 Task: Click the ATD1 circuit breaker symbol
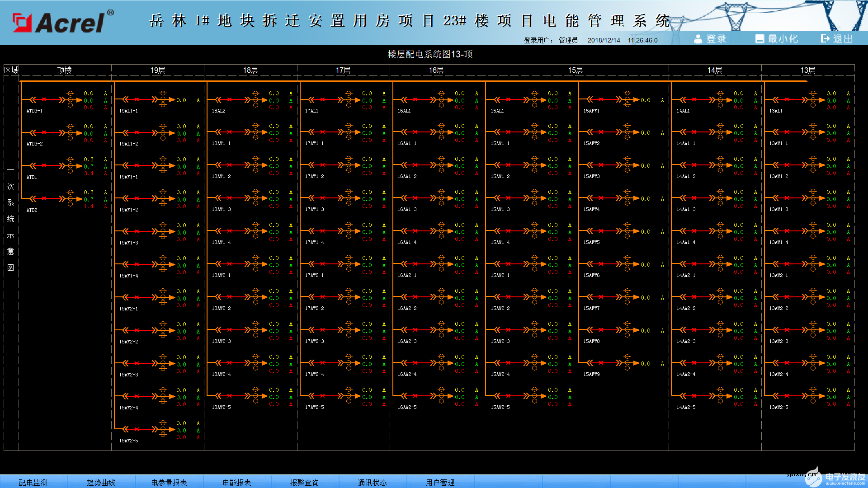point(44,165)
